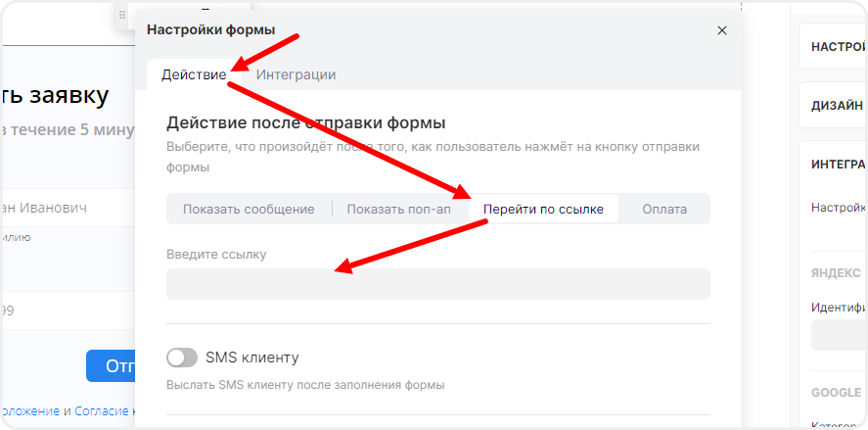Enable the SMS клиенту toggle
Image resolution: width=868 pixels, height=430 pixels.
182,358
